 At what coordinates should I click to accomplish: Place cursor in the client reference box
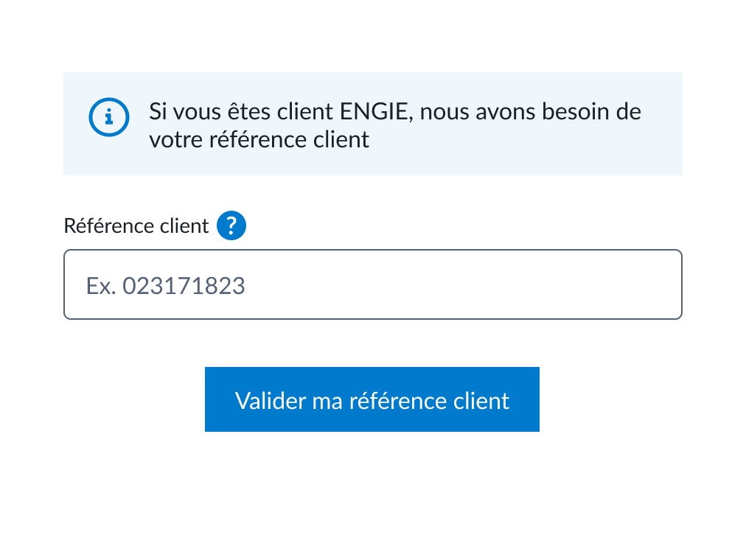pos(372,284)
